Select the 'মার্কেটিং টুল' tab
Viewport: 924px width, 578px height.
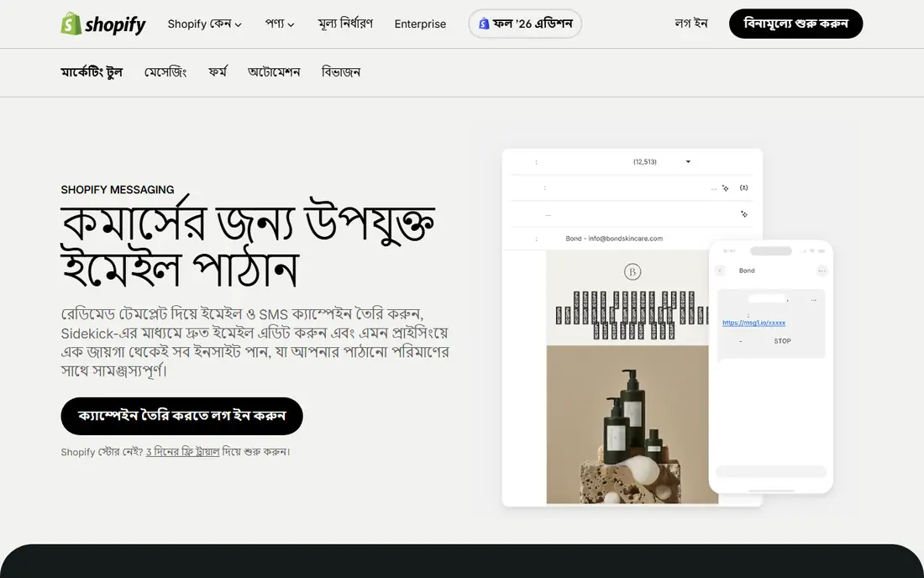(92, 72)
